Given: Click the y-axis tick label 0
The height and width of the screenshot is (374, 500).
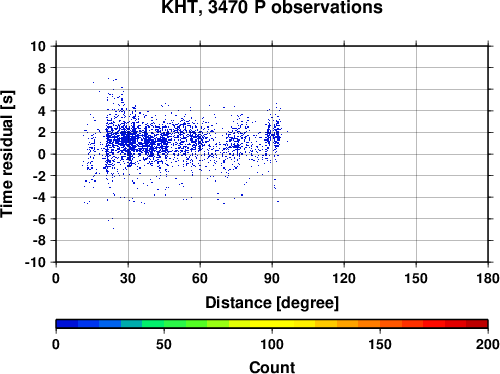Looking at the screenshot, I should [42, 154].
